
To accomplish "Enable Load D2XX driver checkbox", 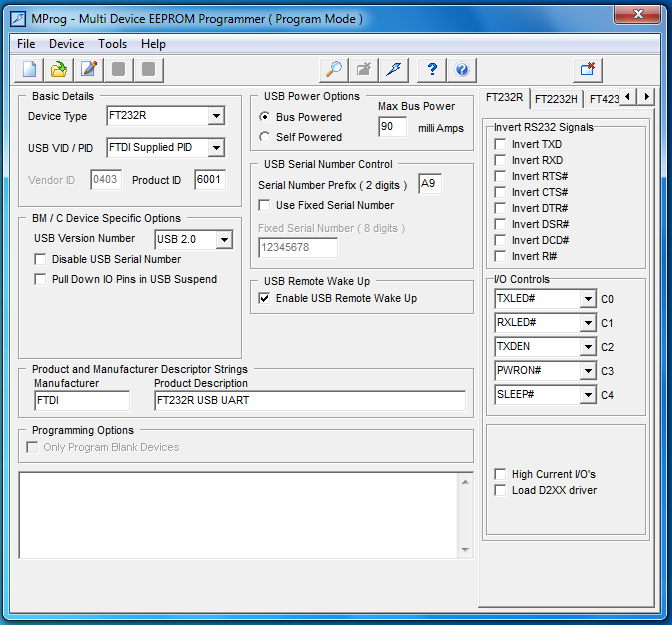I will (500, 490).
